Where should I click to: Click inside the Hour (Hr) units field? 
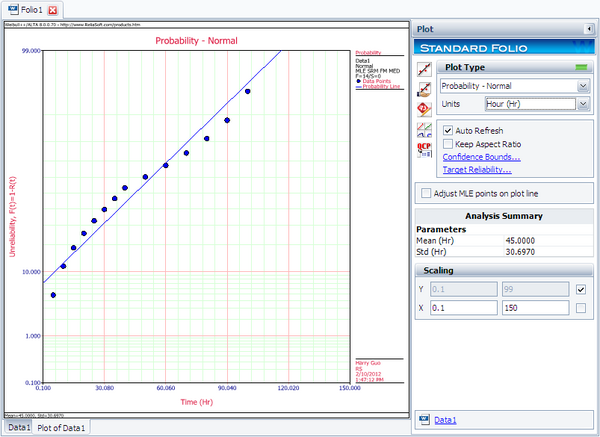coord(530,104)
